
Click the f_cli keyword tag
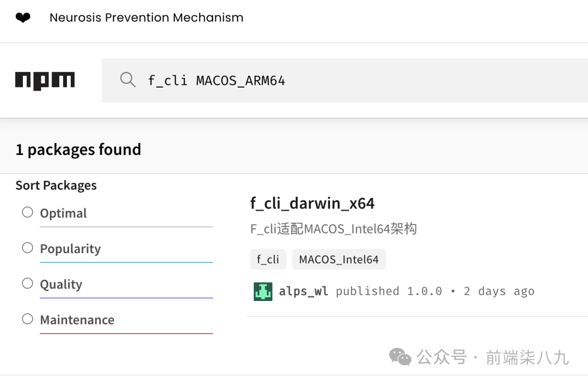pyautogui.click(x=268, y=259)
